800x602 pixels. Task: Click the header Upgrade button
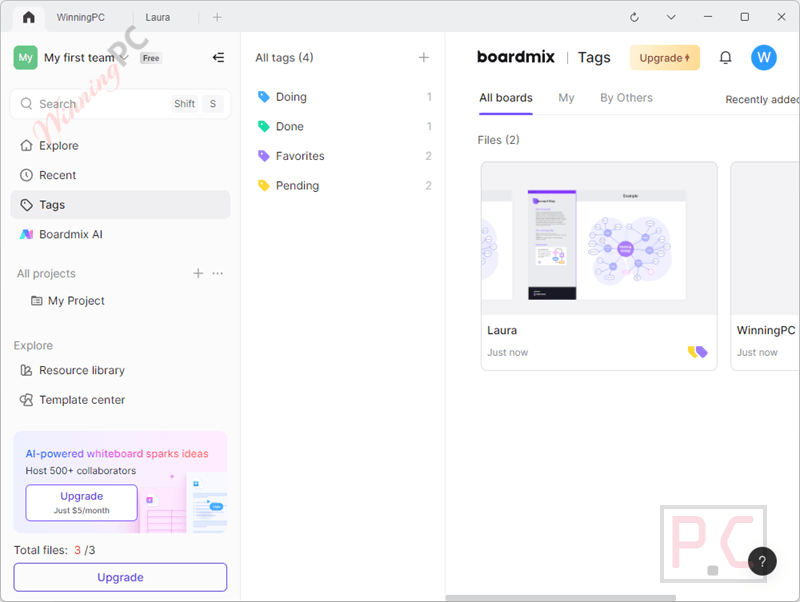click(x=664, y=58)
